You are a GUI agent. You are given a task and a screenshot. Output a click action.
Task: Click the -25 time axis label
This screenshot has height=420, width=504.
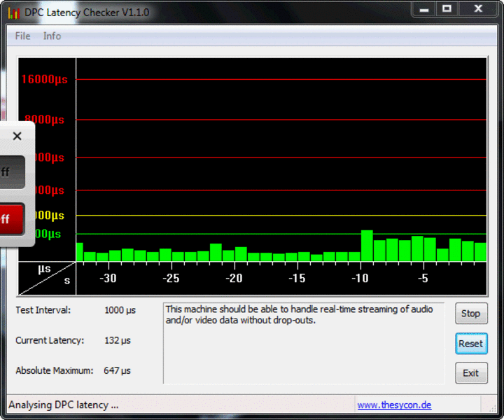[171, 279]
